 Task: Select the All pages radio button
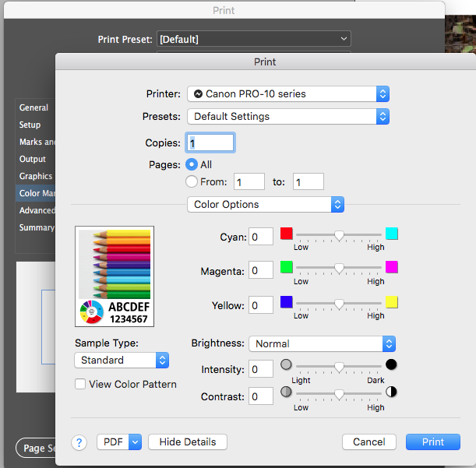pos(192,164)
